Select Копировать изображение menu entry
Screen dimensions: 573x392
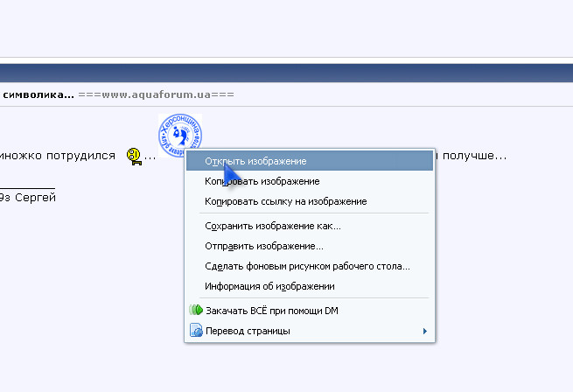(262, 181)
